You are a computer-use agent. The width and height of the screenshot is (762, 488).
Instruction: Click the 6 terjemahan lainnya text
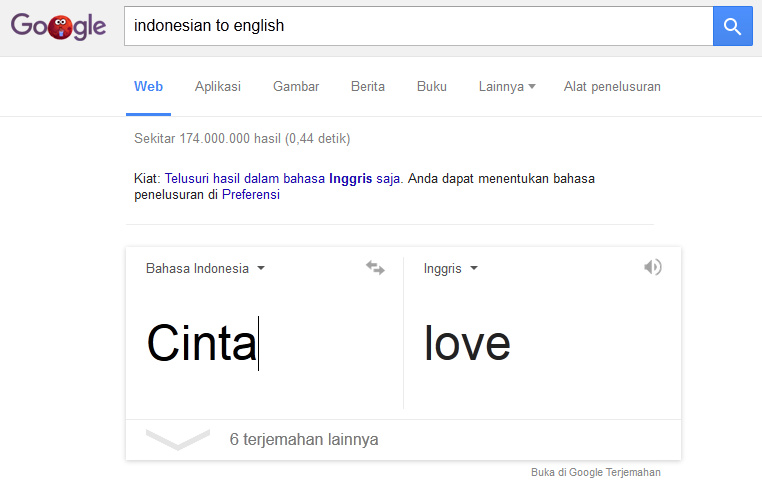[x=304, y=439]
